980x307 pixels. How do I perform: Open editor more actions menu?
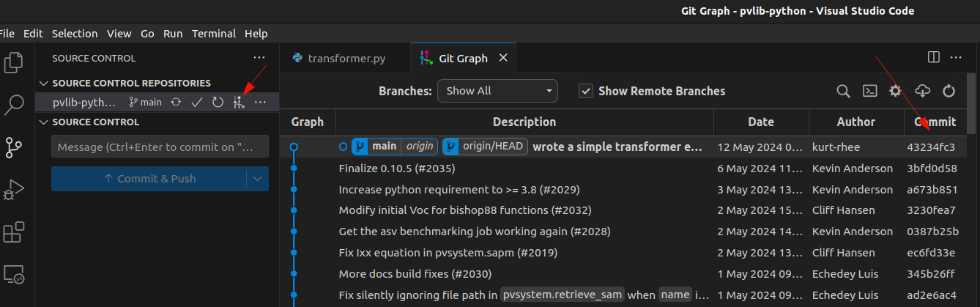click(956, 57)
